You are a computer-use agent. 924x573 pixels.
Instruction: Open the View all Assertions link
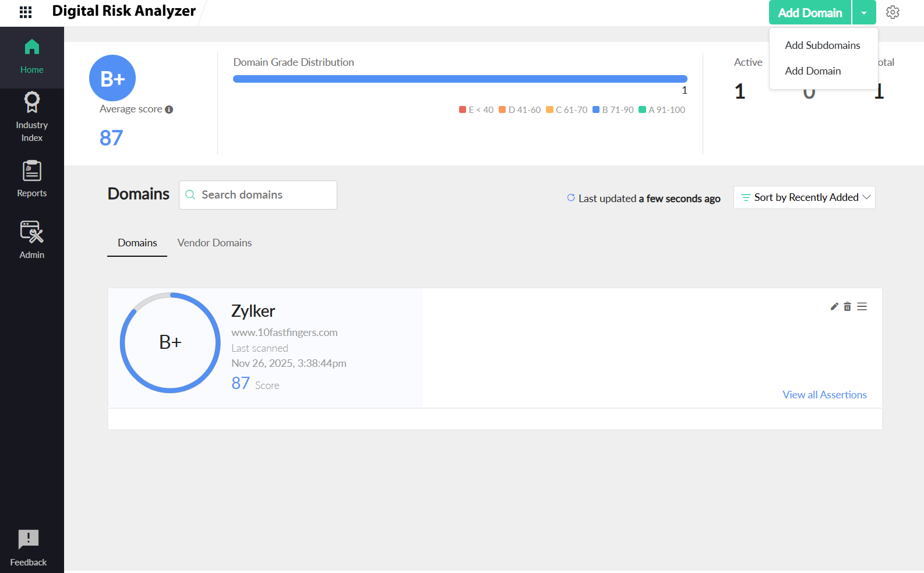tap(824, 395)
